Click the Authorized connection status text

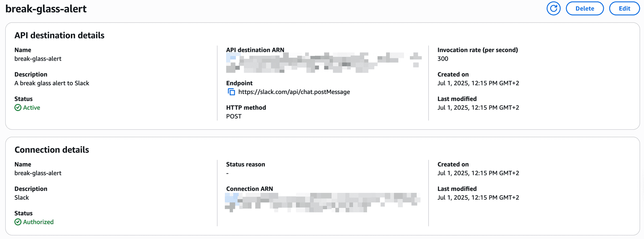click(38, 222)
